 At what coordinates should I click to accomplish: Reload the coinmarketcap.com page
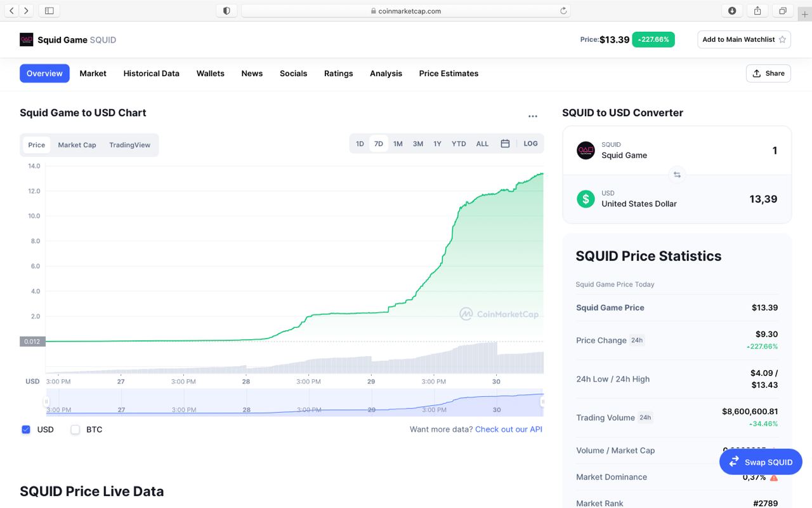(x=563, y=11)
